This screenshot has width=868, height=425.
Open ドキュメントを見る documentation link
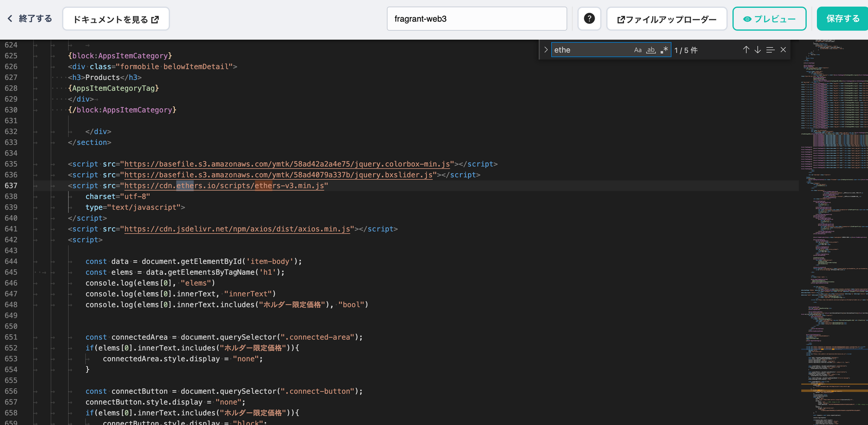click(x=116, y=19)
